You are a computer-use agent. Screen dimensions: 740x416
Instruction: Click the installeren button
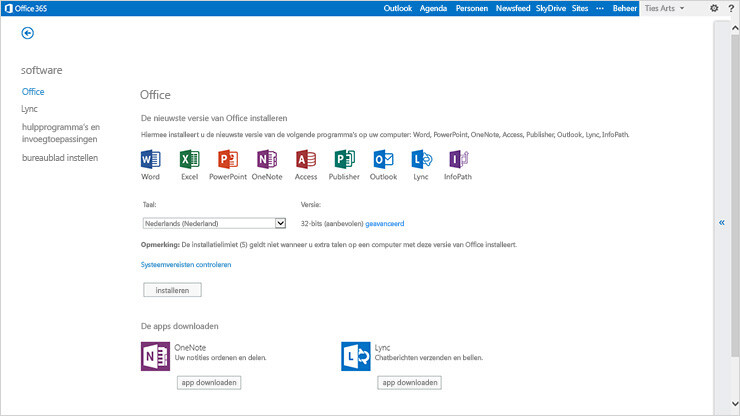[172, 290]
